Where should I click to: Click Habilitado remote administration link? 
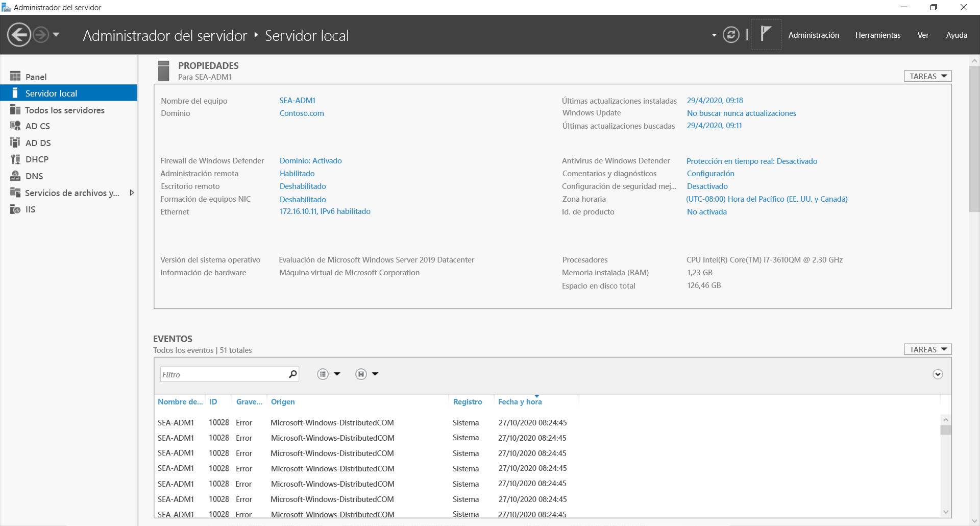pyautogui.click(x=297, y=173)
